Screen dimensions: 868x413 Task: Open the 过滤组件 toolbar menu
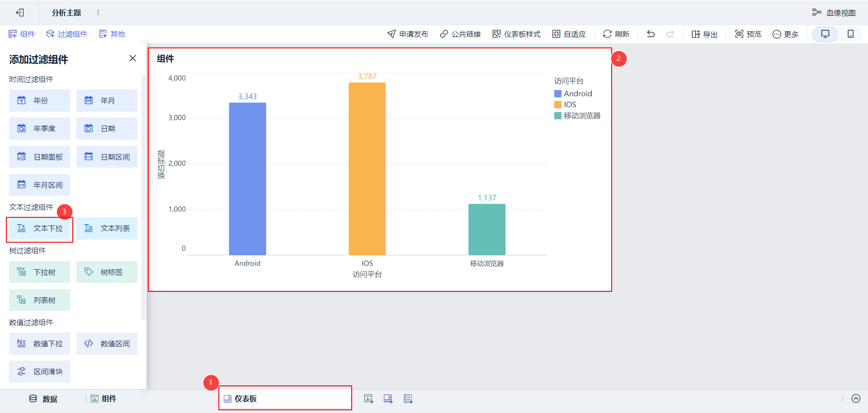point(67,34)
